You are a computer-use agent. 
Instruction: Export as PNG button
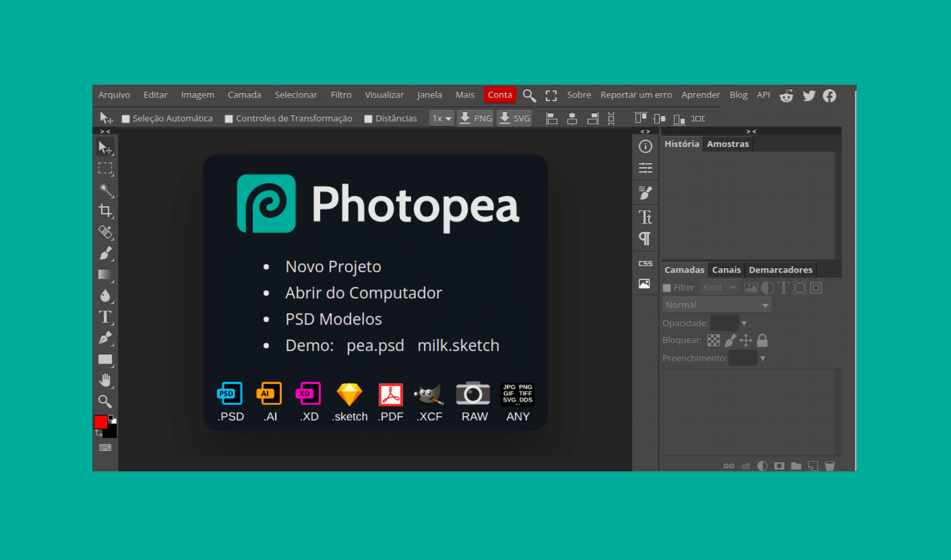point(475,118)
